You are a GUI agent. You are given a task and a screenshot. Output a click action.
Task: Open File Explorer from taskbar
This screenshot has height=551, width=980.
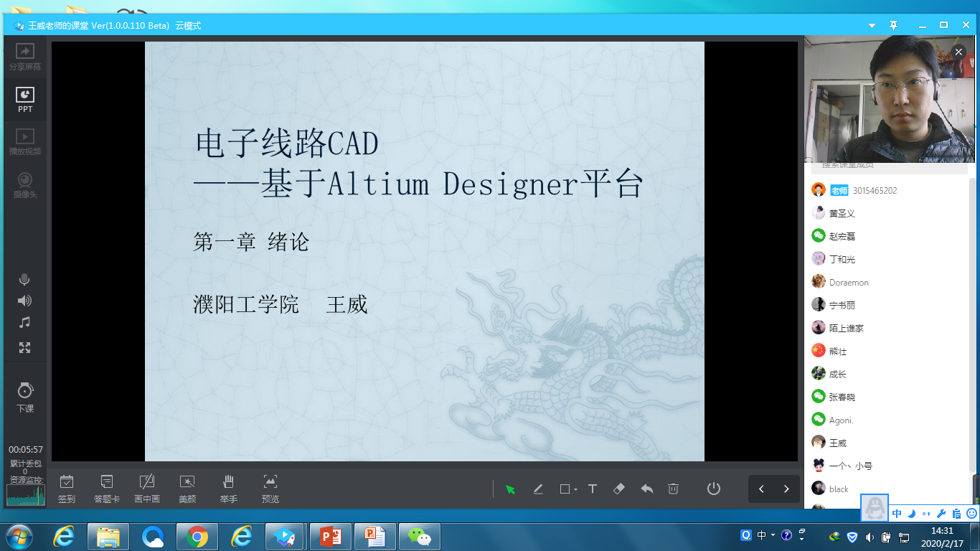(108, 536)
